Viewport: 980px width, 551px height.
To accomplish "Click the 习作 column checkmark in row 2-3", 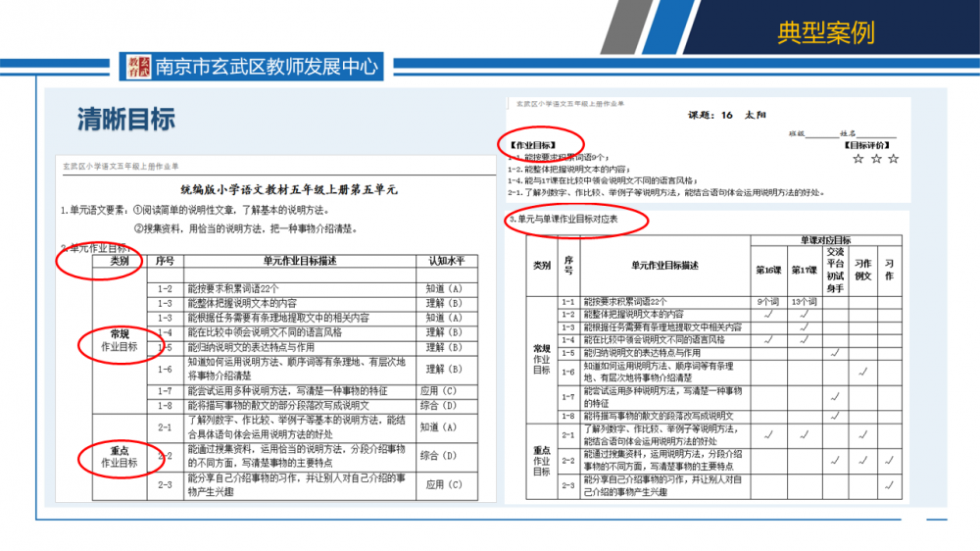I will tap(889, 485).
